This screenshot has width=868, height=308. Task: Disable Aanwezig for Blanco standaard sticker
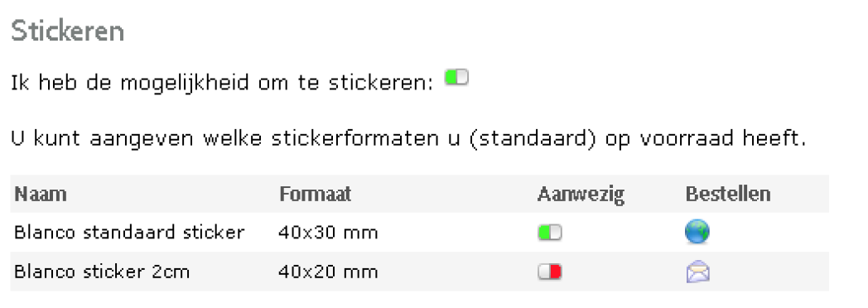pyautogui.click(x=549, y=233)
